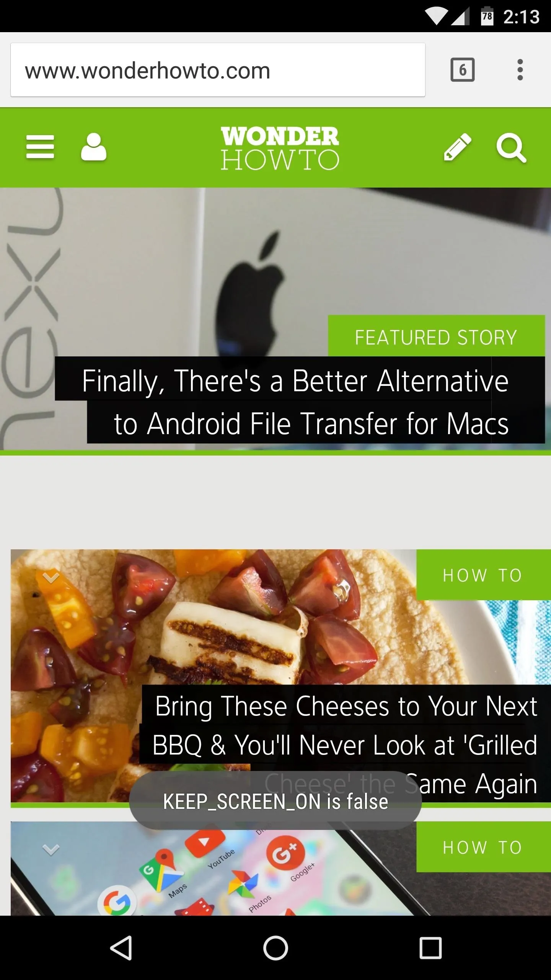Tap the user profile icon
This screenshot has height=980, width=551.
[93, 147]
